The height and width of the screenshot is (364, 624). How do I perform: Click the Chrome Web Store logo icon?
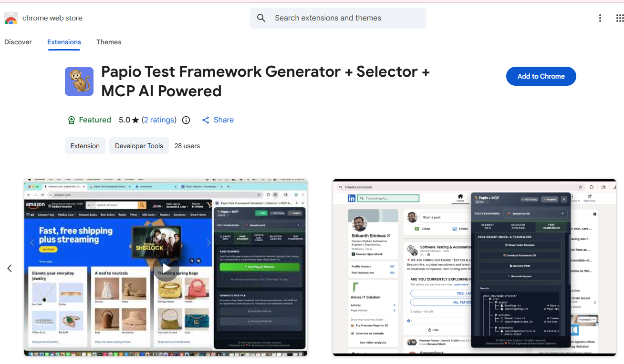coord(11,19)
